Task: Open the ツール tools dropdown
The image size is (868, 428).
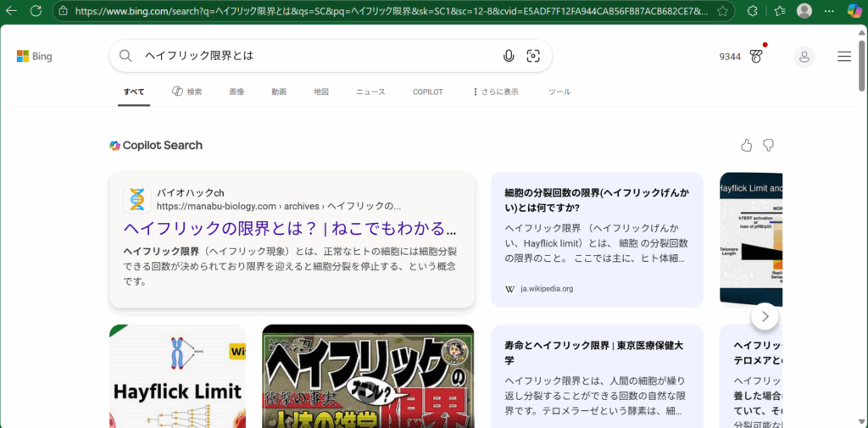Action: coord(559,92)
